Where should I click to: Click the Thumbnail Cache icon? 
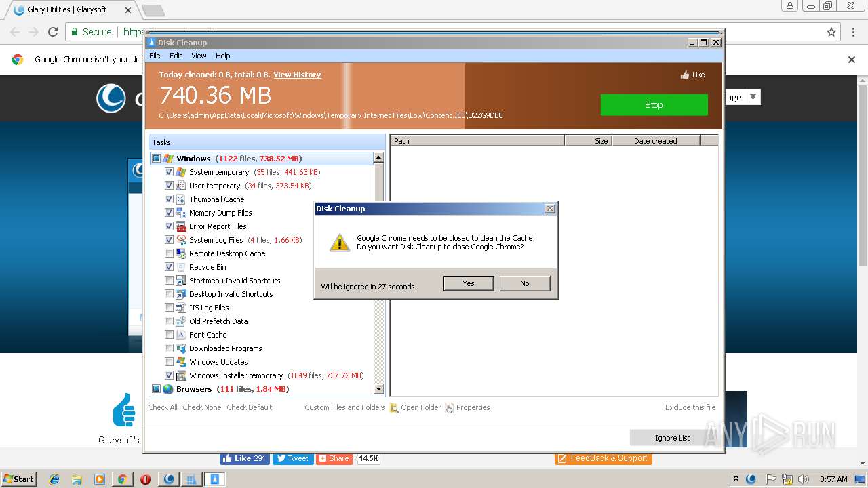coord(181,199)
